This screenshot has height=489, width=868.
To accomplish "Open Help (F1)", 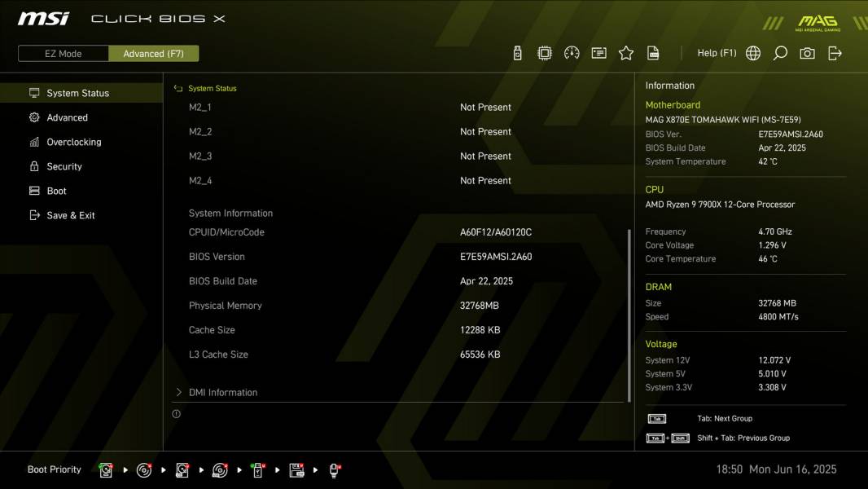I will pos(717,53).
